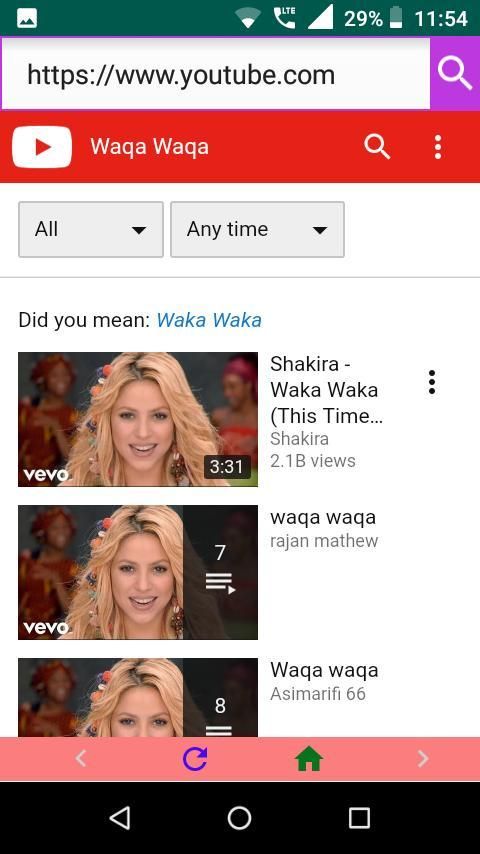This screenshot has height=854, width=480.
Task: Tap the purple browser search magnifier button
Action: (x=455, y=74)
